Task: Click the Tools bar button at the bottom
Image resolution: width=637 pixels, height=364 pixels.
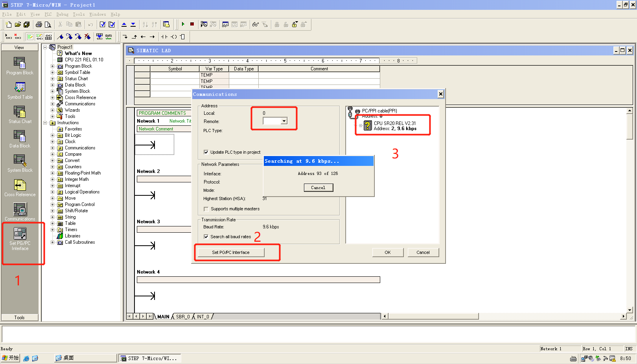Action: [20, 317]
